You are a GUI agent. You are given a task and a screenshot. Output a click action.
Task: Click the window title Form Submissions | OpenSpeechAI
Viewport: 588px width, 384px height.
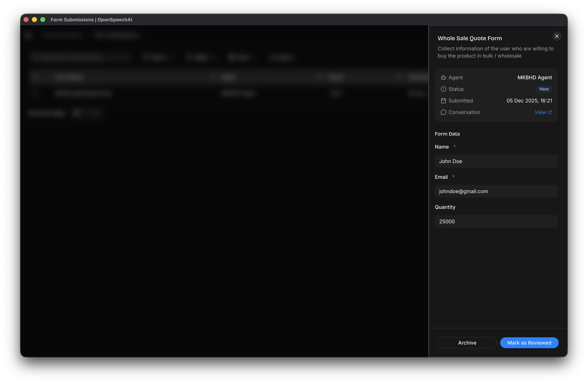tap(91, 20)
